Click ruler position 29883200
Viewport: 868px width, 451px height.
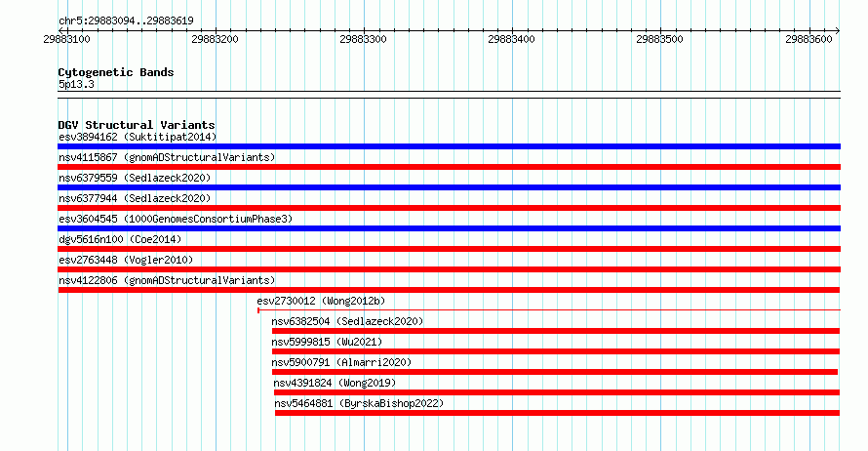coord(215,39)
